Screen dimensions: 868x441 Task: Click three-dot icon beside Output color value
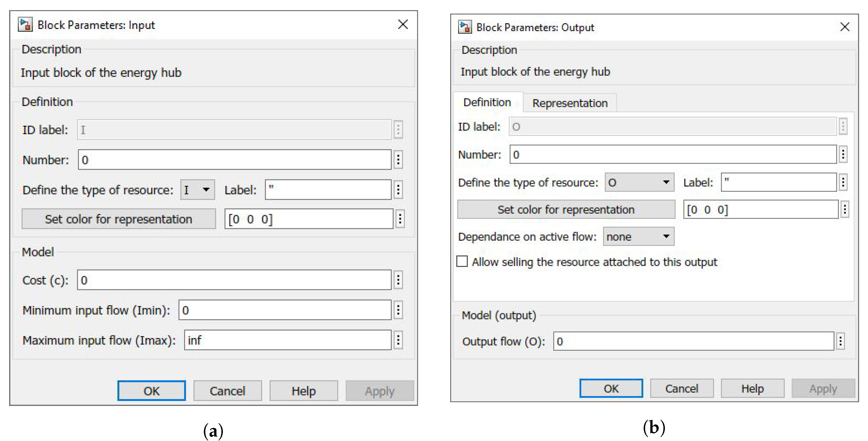click(x=845, y=210)
